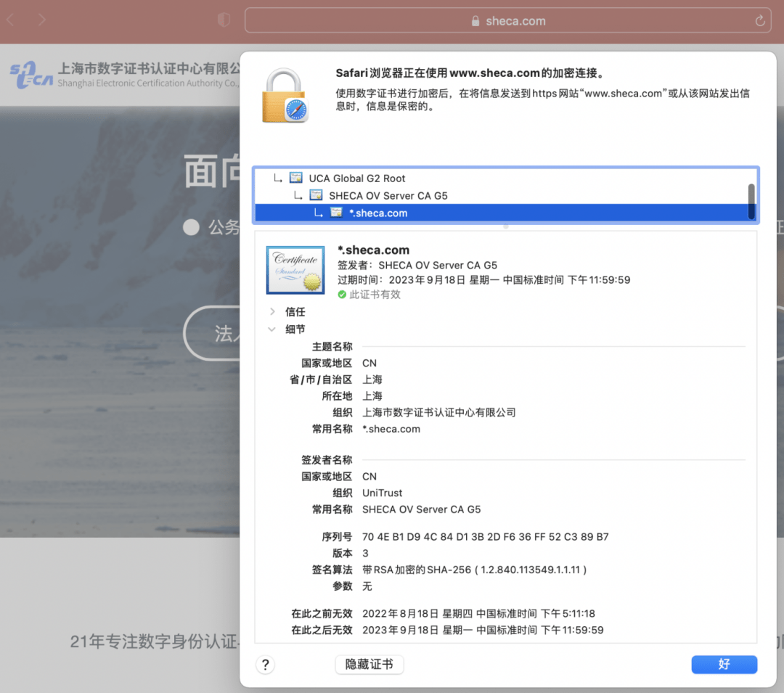Reload the sheca.com page
The image size is (784, 693).
coord(759,20)
